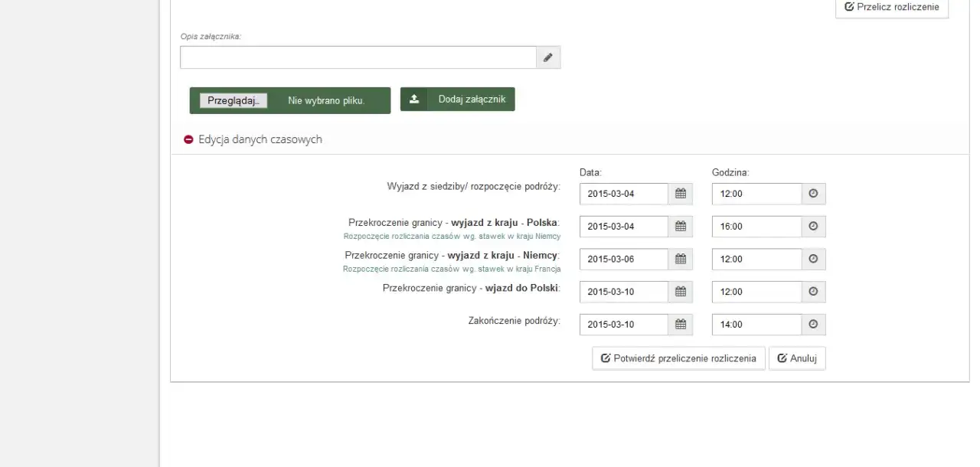Open clock picker for Poland departure time
The image size is (980, 467).
[813, 227]
